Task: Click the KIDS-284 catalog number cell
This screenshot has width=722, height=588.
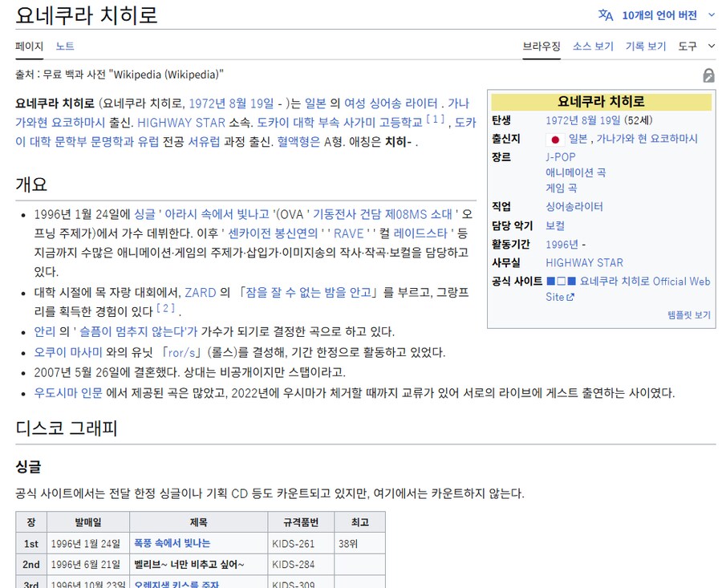Action: (x=301, y=565)
